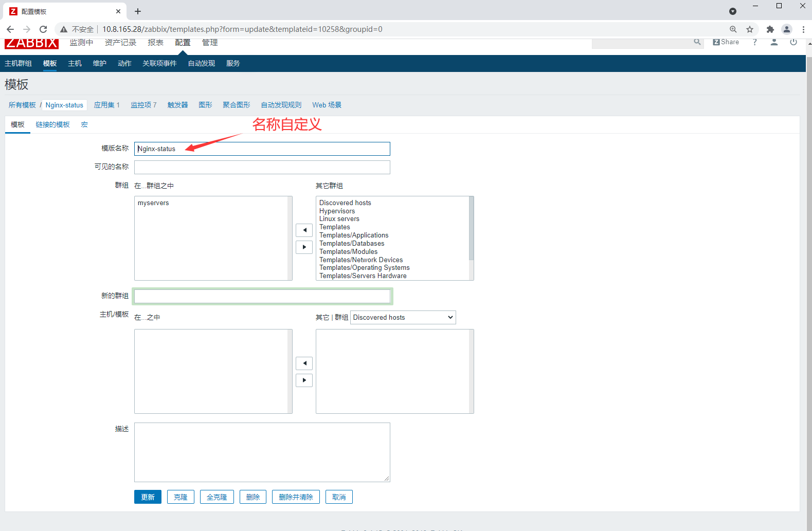The height and width of the screenshot is (531, 812).
Task: Open the tab search dropdown icon
Action: (733, 11)
